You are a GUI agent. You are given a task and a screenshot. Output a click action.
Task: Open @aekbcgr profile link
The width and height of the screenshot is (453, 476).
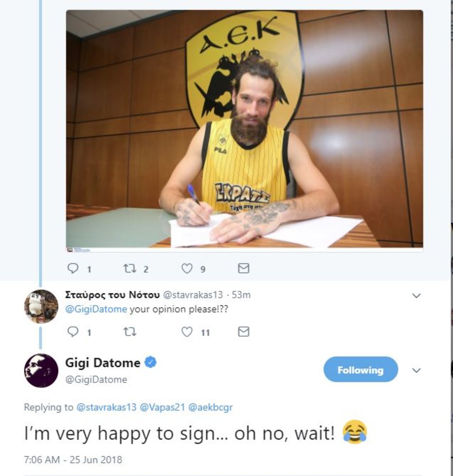click(x=210, y=407)
